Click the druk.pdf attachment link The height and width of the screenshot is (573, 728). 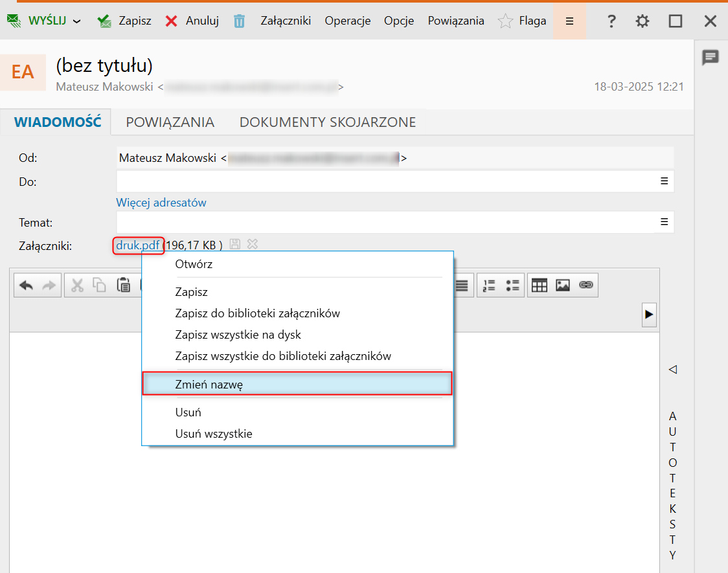coord(138,245)
